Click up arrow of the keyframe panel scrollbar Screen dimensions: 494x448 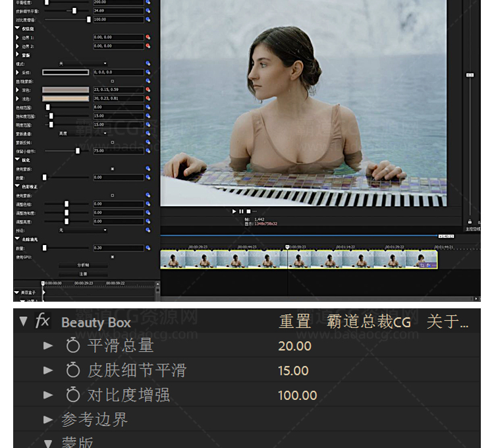[x=157, y=284]
